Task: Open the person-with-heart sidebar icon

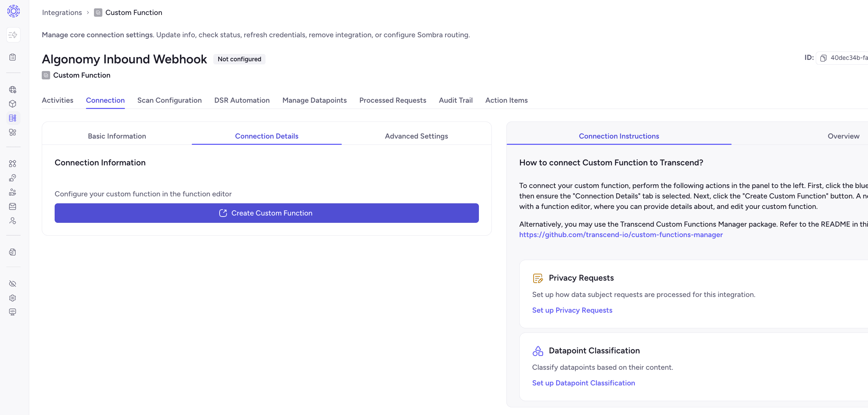Action: [13, 221]
